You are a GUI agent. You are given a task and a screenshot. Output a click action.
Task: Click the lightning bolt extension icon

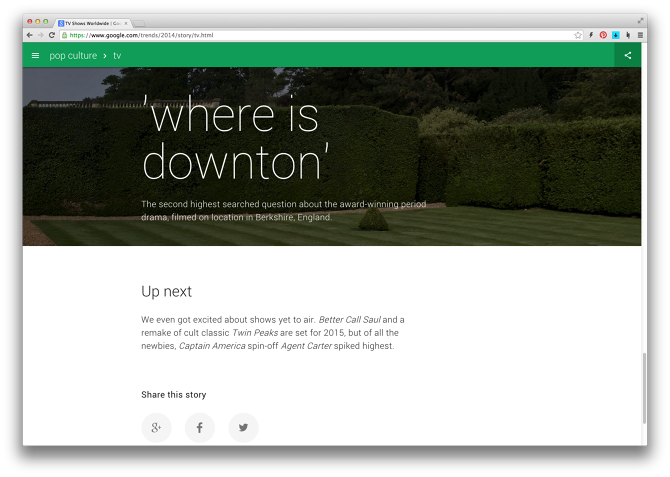(x=591, y=35)
